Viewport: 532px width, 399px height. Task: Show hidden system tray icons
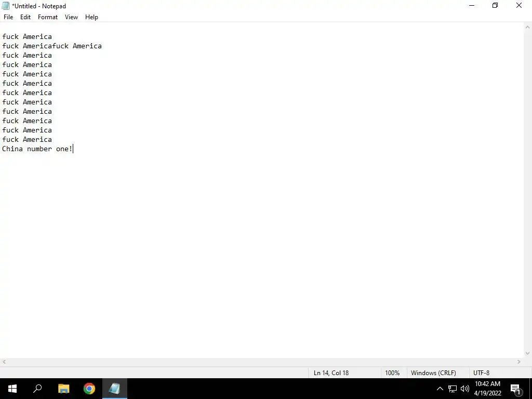point(440,389)
